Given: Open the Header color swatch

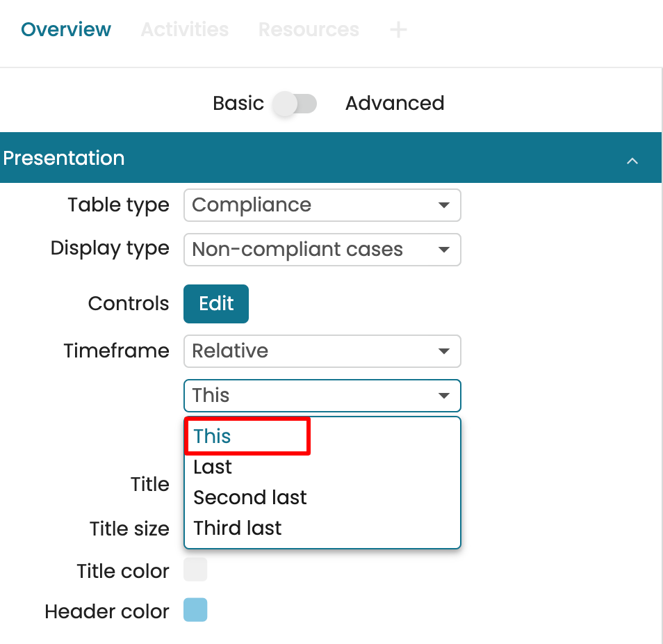Looking at the screenshot, I should point(195,610).
